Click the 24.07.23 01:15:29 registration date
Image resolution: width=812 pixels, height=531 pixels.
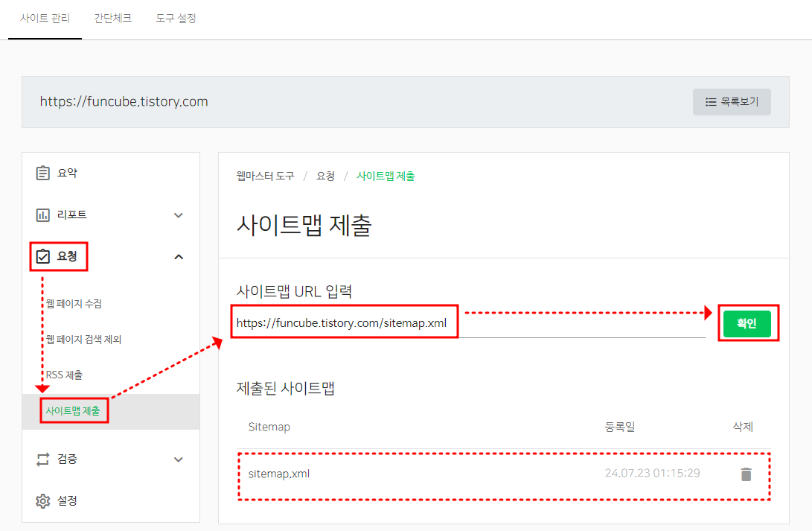click(x=653, y=473)
